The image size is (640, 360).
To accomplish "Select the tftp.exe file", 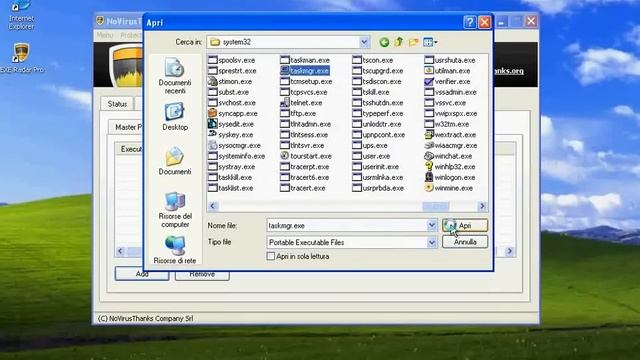I will pyautogui.click(x=298, y=113).
